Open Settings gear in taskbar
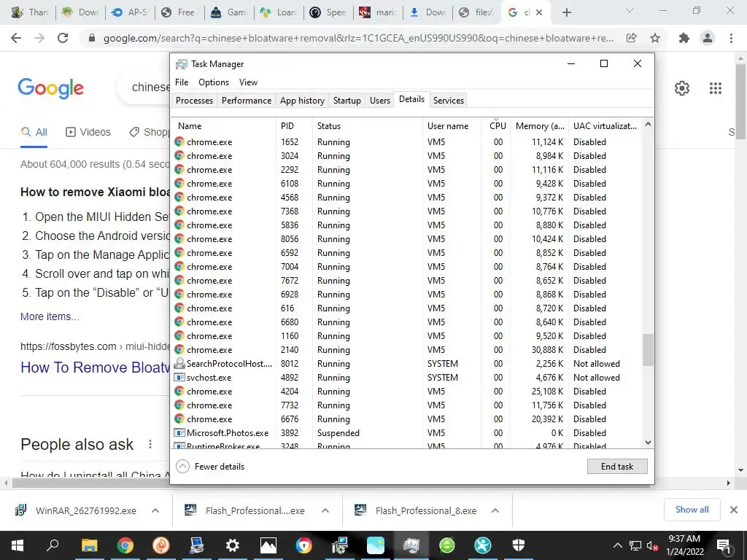 pyautogui.click(x=233, y=545)
